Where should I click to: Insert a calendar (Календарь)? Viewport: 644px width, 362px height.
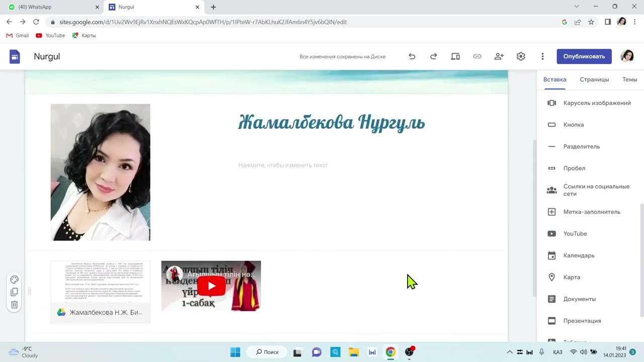[589, 255]
